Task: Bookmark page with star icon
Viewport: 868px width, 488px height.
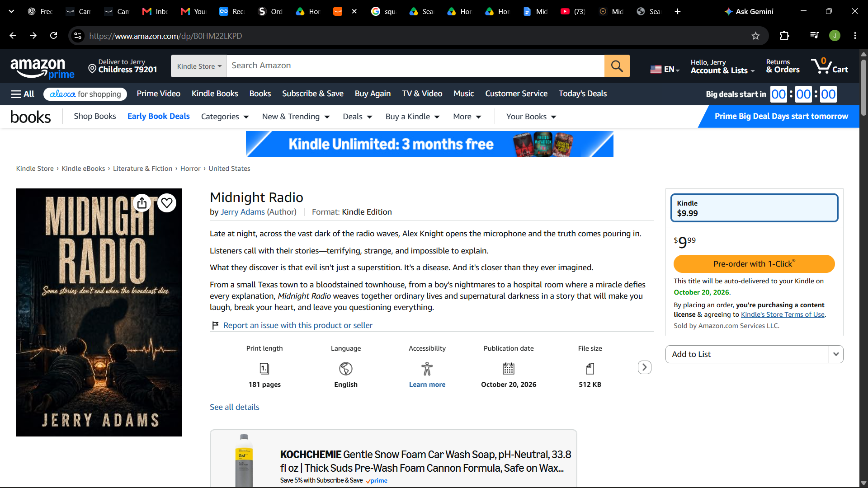Action: click(x=755, y=36)
